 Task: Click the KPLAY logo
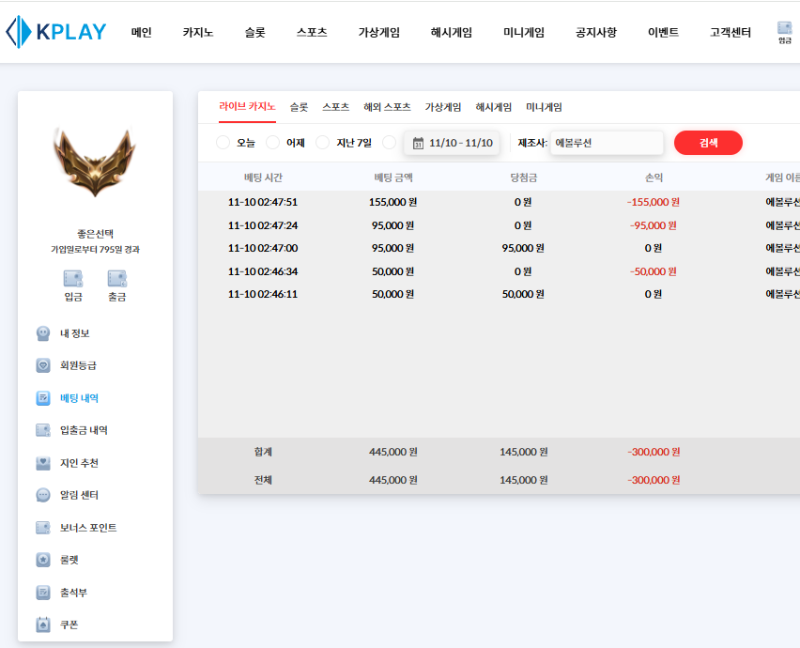point(56,32)
